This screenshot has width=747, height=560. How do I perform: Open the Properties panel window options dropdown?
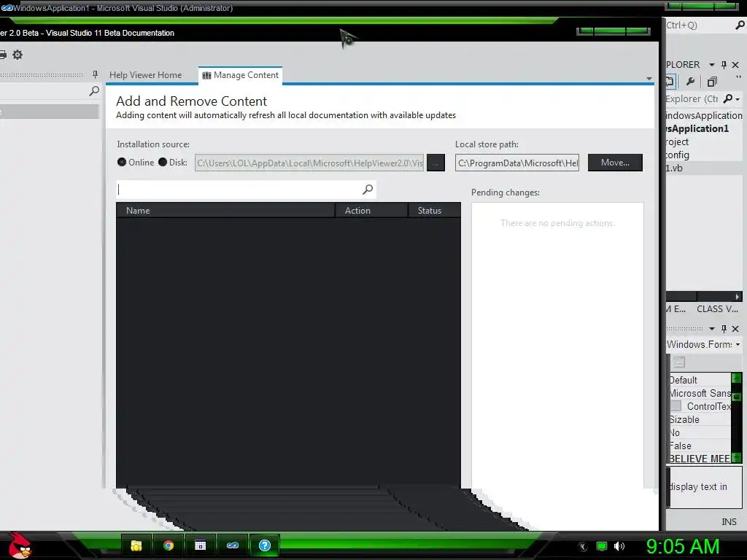pos(712,329)
